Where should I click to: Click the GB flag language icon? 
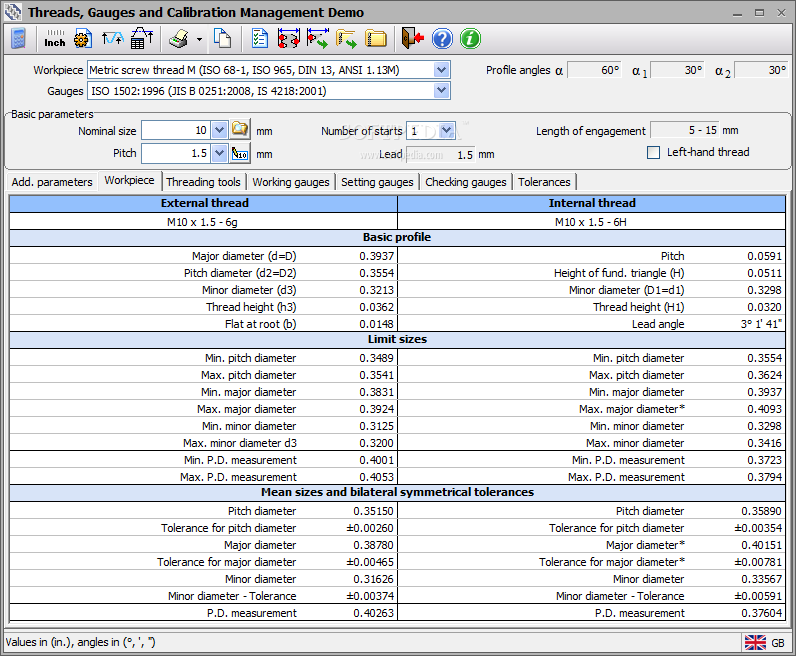tap(755, 642)
